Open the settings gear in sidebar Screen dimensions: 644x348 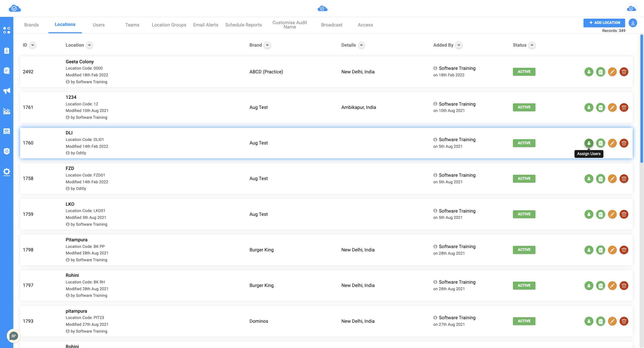pyautogui.click(x=7, y=172)
